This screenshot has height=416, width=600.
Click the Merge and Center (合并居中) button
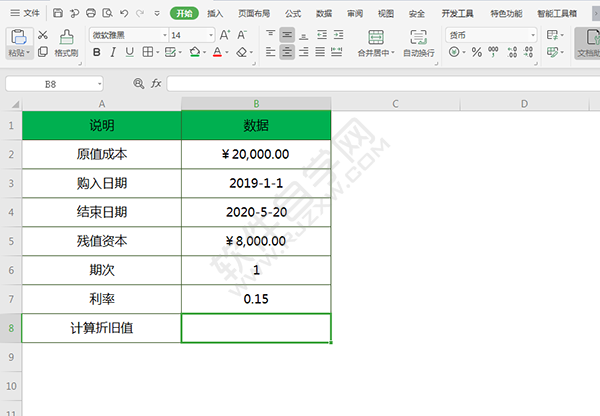[x=376, y=43]
